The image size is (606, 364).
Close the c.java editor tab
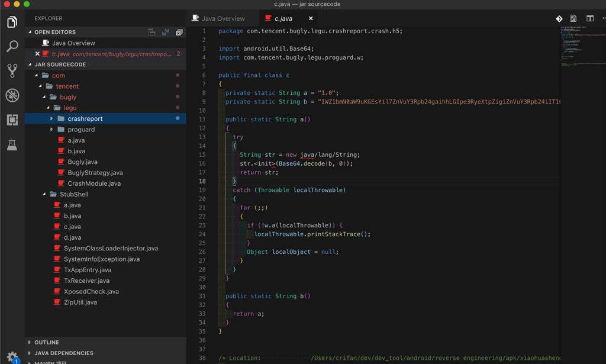[x=311, y=18]
